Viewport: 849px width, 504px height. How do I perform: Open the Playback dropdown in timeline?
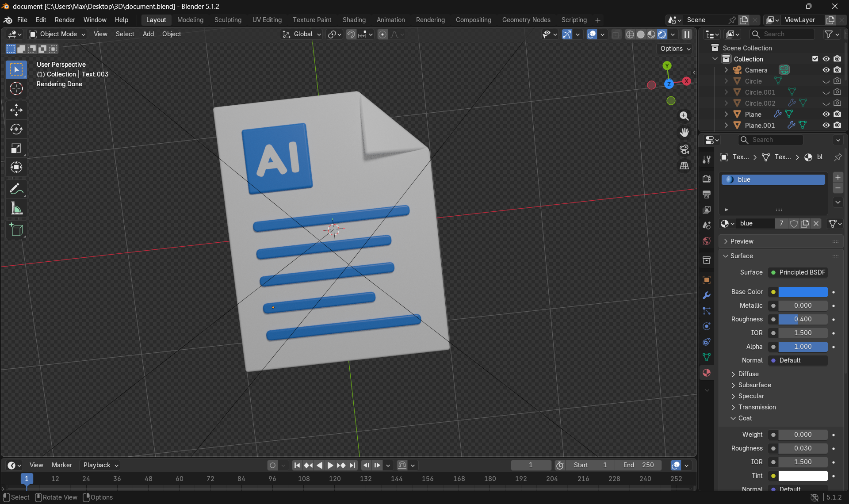(x=101, y=465)
